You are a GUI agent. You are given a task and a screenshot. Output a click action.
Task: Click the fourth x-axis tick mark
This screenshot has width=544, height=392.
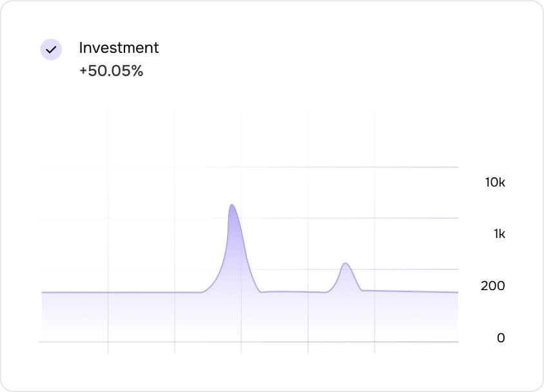coord(308,347)
